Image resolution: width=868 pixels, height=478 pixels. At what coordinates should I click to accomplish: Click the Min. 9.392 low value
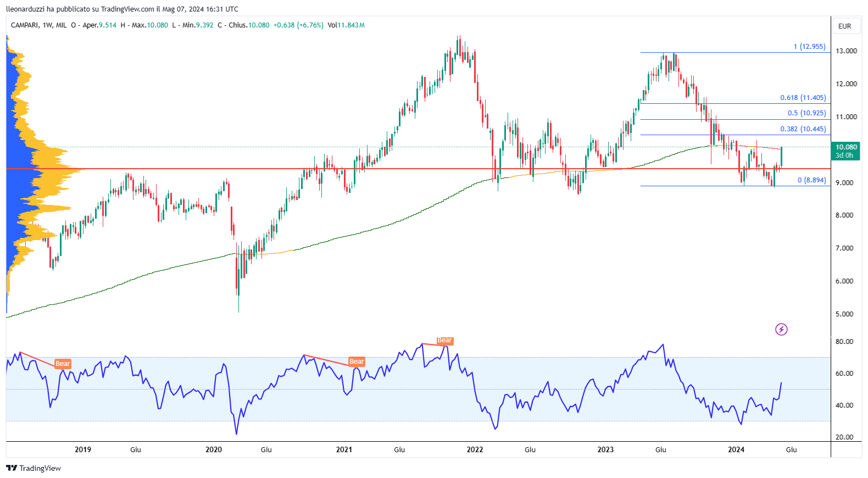coord(193,25)
